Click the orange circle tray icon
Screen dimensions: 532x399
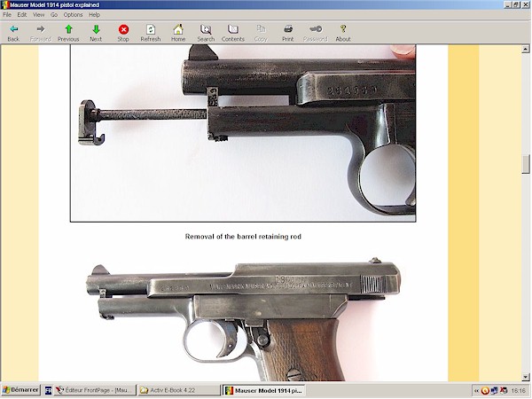485,391
